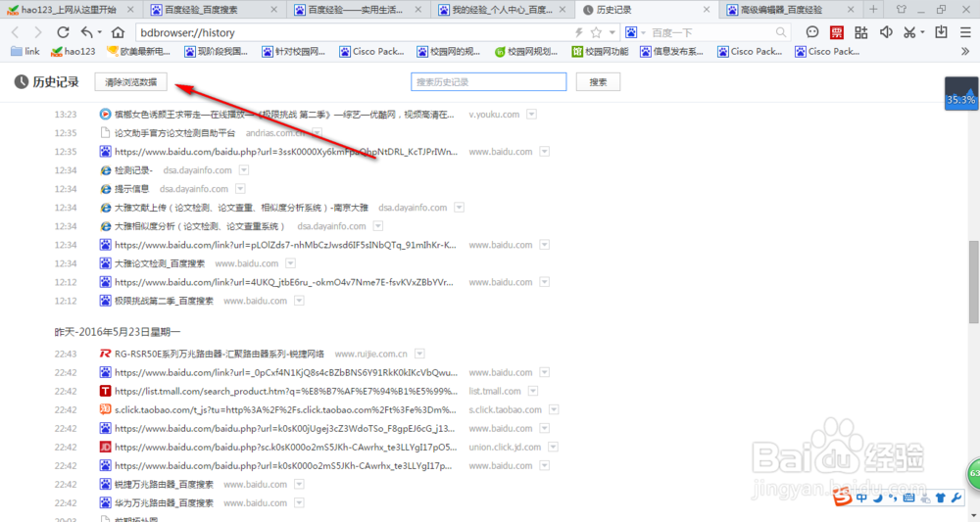This screenshot has width=980, height=522.
Task: Open the bookmark star dropdown arrow
Action: click(612, 32)
